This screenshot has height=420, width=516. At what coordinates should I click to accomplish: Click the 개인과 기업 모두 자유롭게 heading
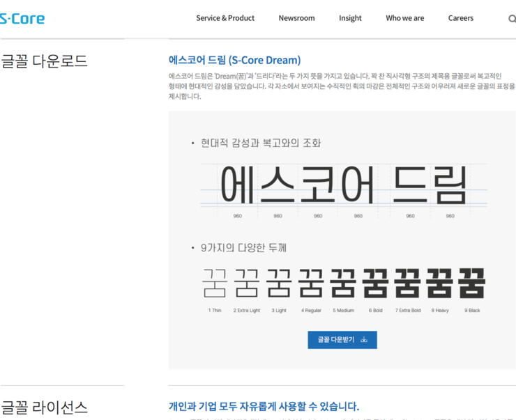point(264,406)
